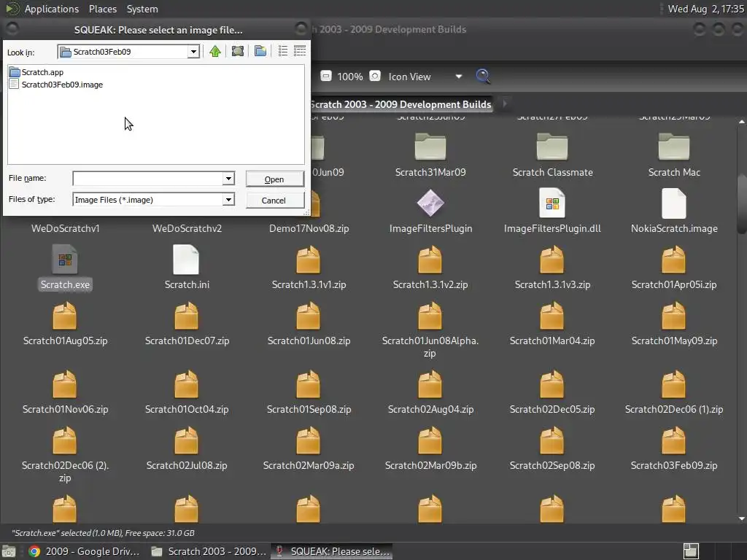Click into the File name field
747x560 pixels.
coord(148,179)
